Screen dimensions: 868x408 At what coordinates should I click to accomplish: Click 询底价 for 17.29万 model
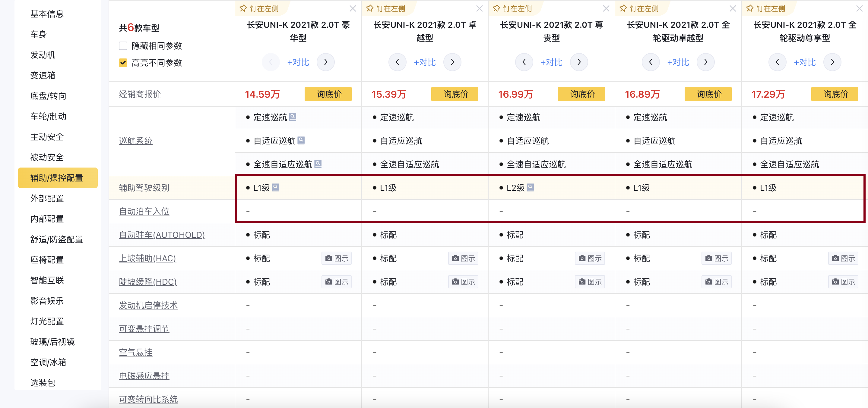(x=835, y=94)
